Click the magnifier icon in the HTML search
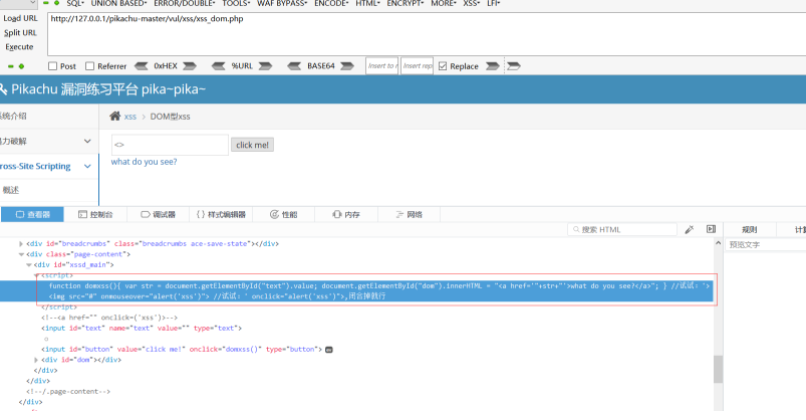The width and height of the screenshot is (806, 420). tap(576, 229)
